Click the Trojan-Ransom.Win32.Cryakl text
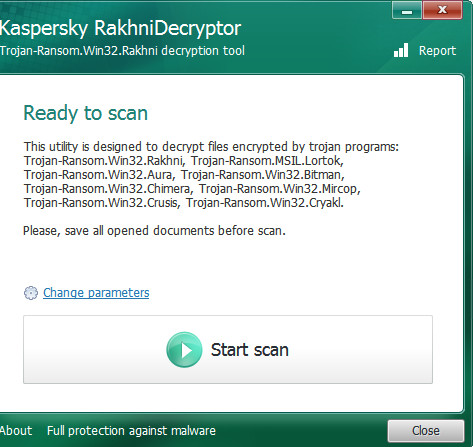 click(x=265, y=203)
